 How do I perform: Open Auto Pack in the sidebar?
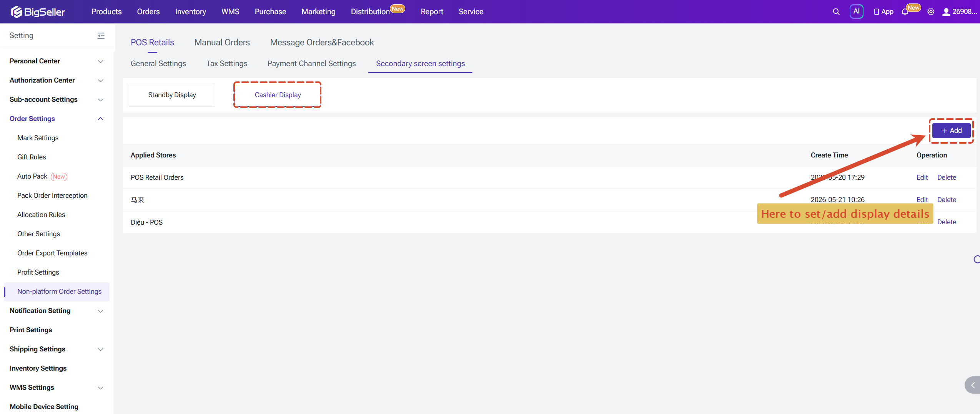(32, 176)
